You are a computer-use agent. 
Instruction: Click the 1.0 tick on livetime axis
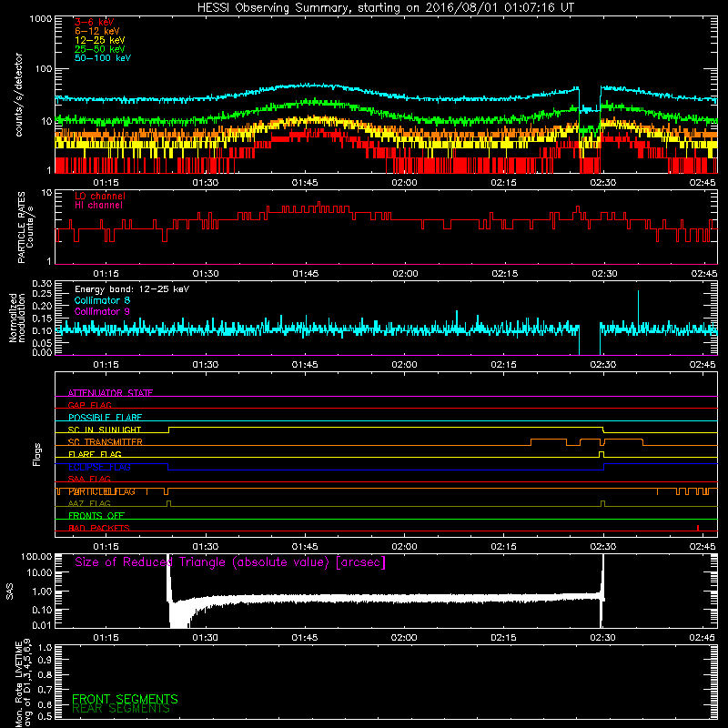45,647
